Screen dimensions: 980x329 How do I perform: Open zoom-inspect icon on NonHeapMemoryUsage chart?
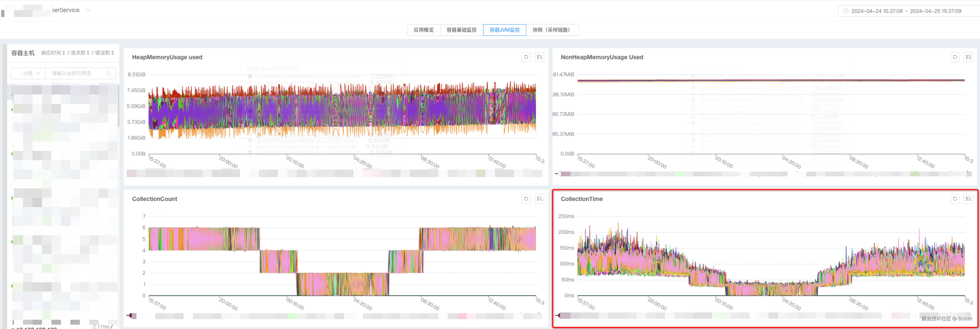pyautogui.click(x=968, y=57)
